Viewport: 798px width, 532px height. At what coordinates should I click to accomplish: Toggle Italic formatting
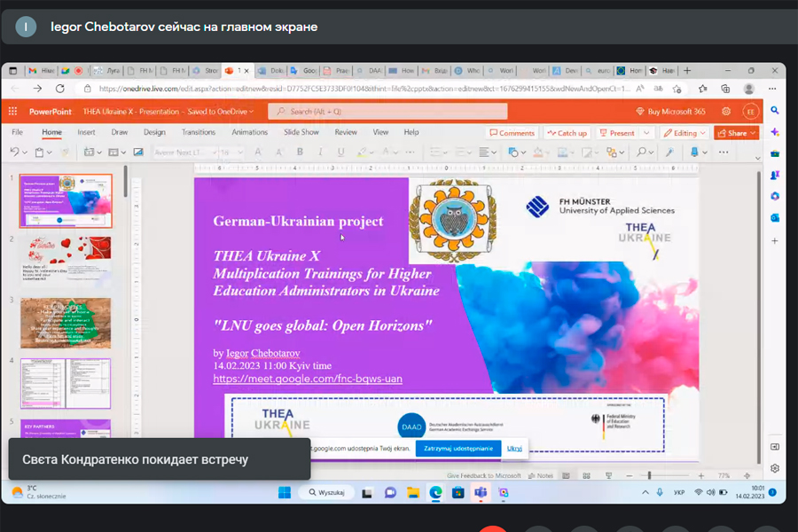point(320,152)
